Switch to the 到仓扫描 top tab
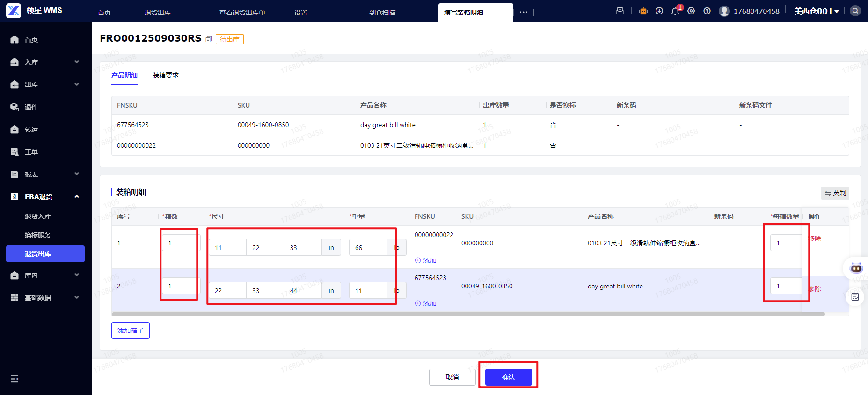This screenshot has width=868, height=395. (x=382, y=13)
